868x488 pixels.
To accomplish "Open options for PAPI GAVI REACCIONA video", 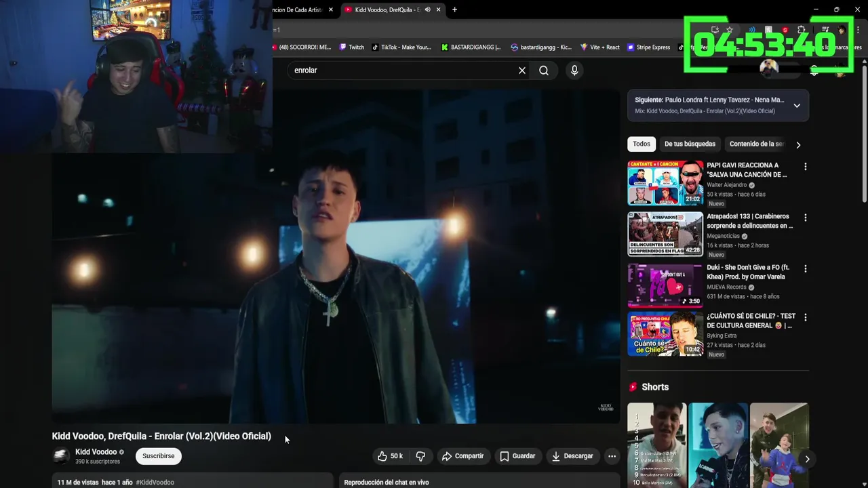I will [x=806, y=167].
